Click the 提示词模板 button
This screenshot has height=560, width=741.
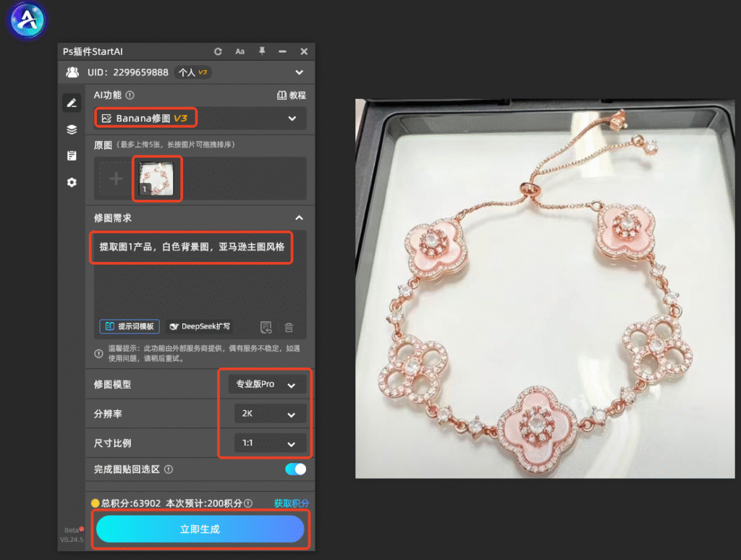tap(130, 326)
